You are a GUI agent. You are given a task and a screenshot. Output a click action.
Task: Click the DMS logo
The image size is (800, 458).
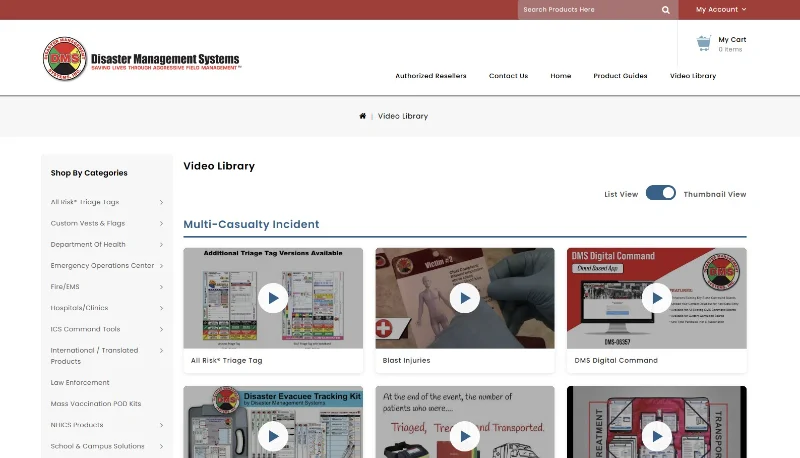65,59
